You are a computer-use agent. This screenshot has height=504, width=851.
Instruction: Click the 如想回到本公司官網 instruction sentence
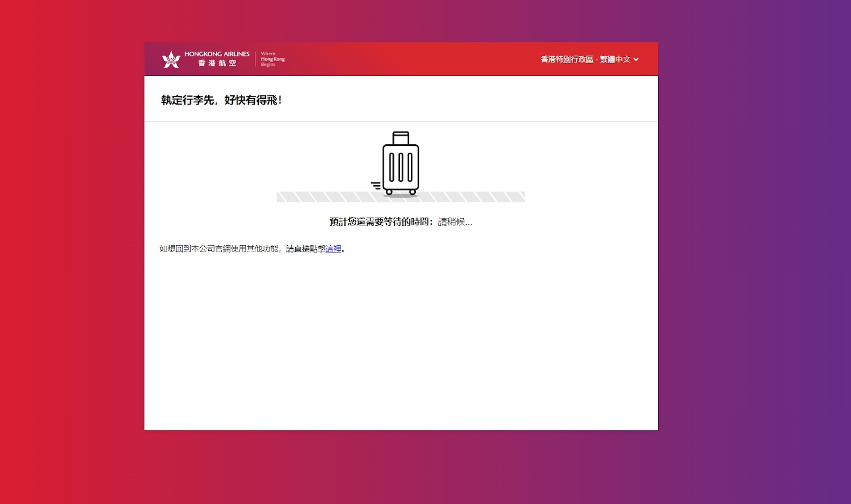(242, 249)
